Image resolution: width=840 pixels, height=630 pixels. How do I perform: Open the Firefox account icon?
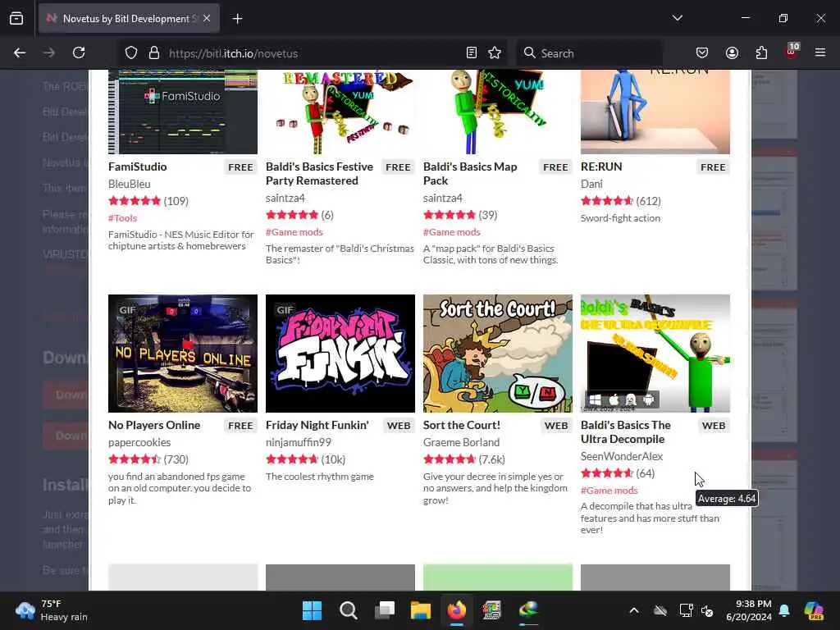pyautogui.click(x=732, y=52)
